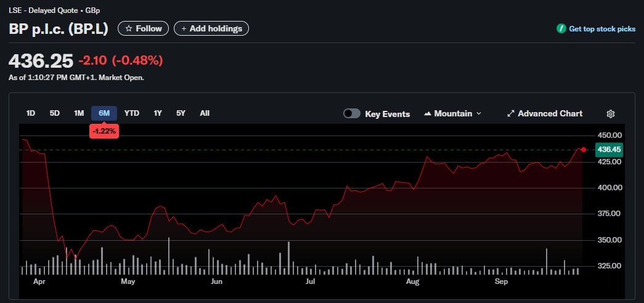Click the May label on time axis
Screen dimensions: 644x303
(x=128, y=281)
